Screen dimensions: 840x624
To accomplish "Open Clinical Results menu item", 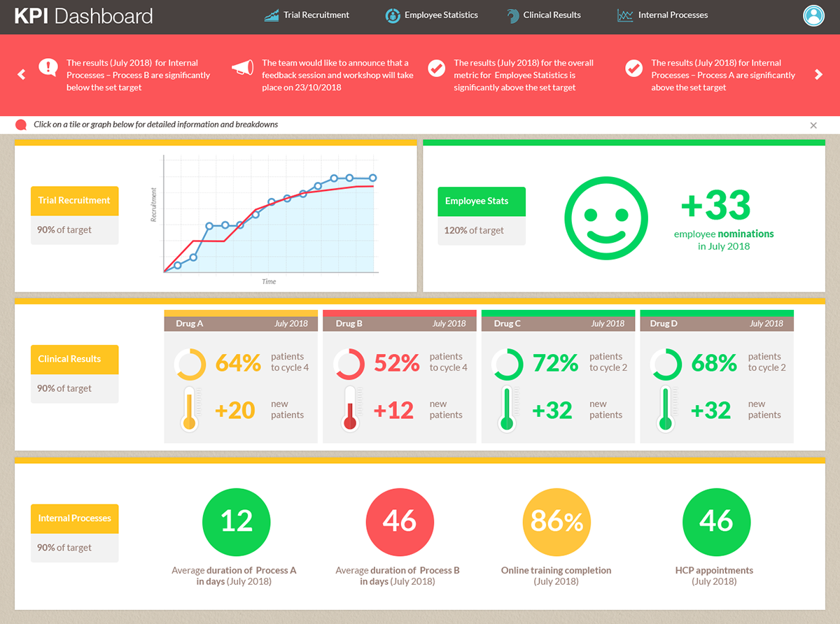I will click(542, 15).
